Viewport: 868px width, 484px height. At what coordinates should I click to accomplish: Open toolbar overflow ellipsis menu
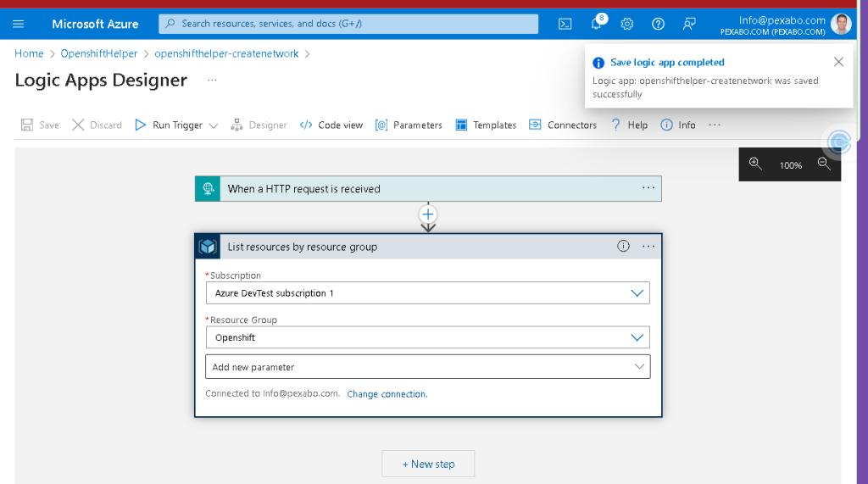(x=715, y=125)
